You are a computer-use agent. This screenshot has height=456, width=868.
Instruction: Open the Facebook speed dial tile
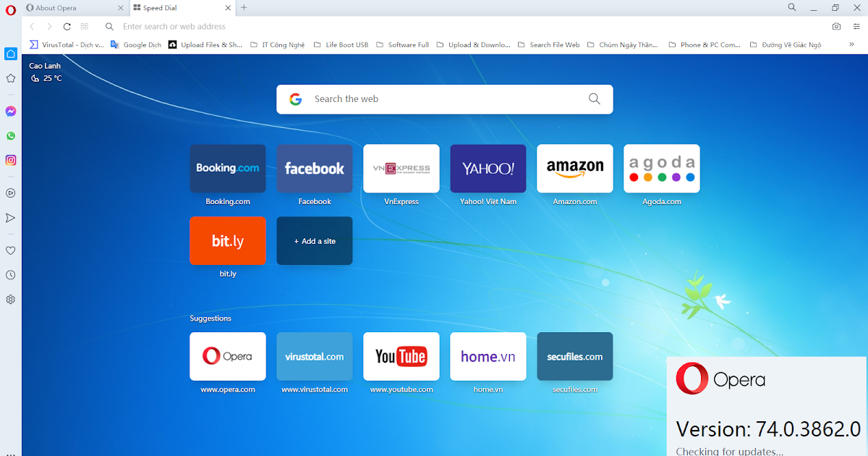pos(315,168)
